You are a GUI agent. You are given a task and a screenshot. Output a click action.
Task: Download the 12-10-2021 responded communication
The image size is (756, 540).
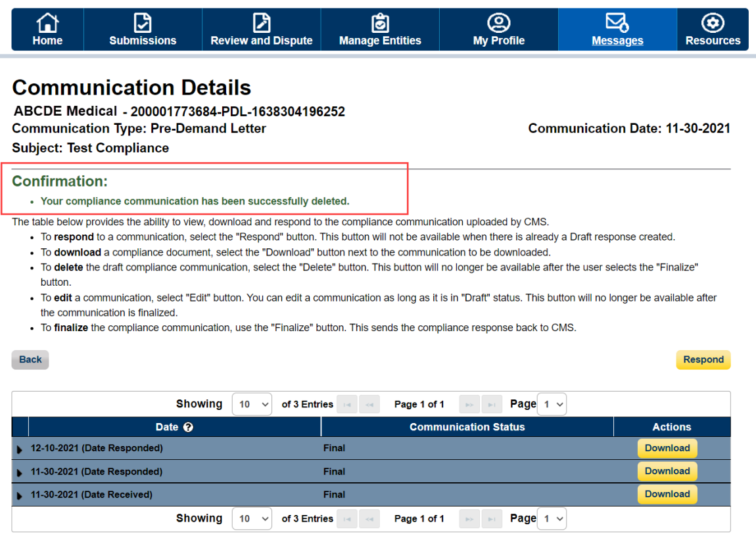[667, 448]
